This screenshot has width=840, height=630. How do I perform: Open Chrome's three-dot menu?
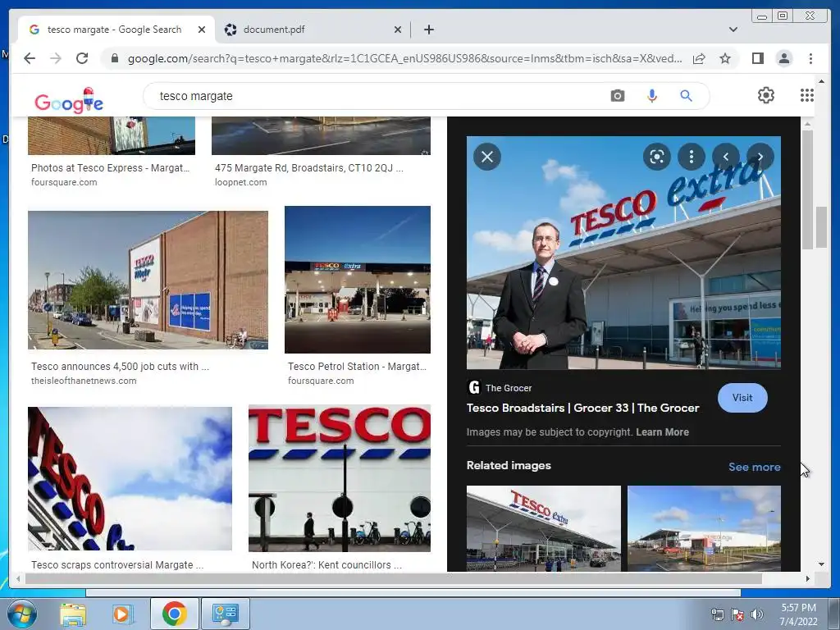coord(810,58)
